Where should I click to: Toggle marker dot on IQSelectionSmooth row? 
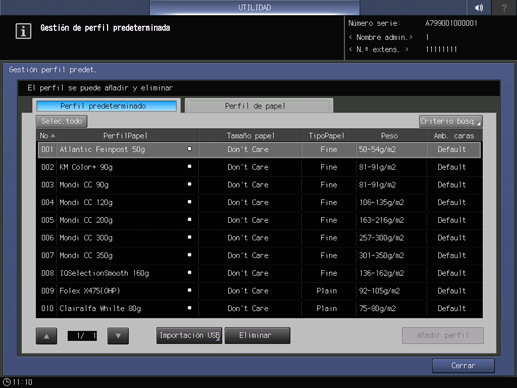(x=189, y=272)
